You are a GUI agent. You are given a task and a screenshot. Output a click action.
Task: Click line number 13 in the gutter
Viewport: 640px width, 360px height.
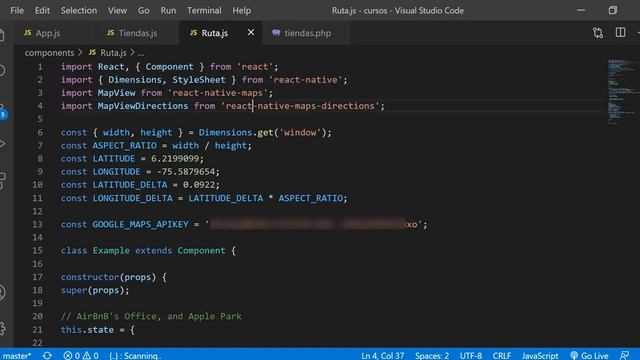click(x=38, y=224)
